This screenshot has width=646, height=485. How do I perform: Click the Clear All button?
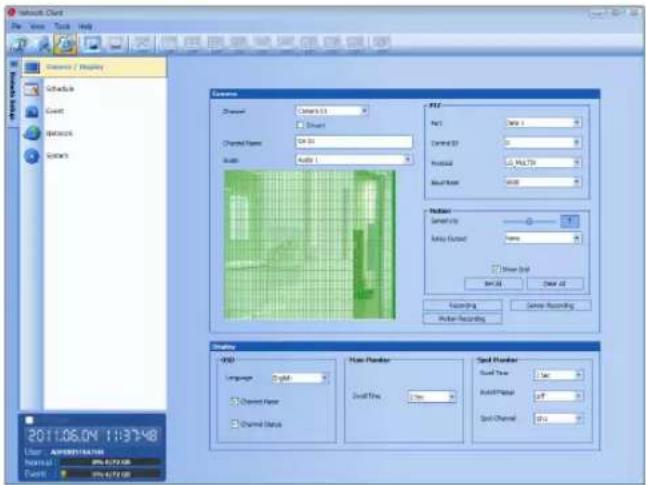(x=555, y=284)
